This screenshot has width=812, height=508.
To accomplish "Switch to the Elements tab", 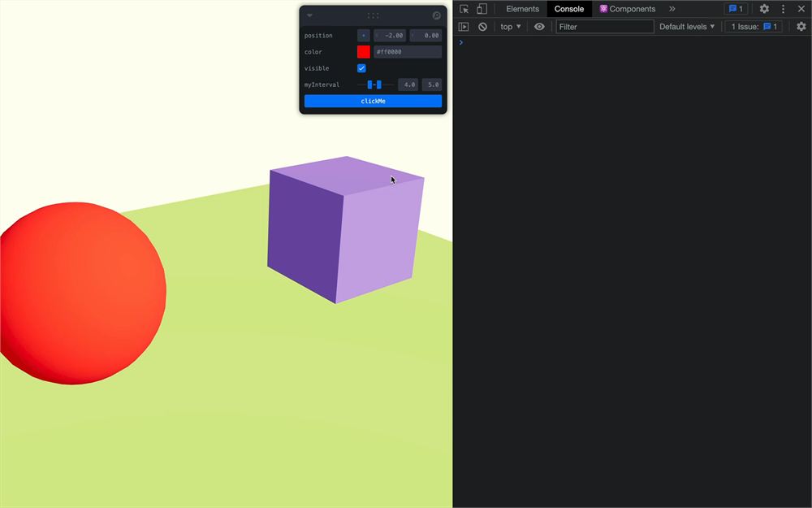I will (x=522, y=9).
